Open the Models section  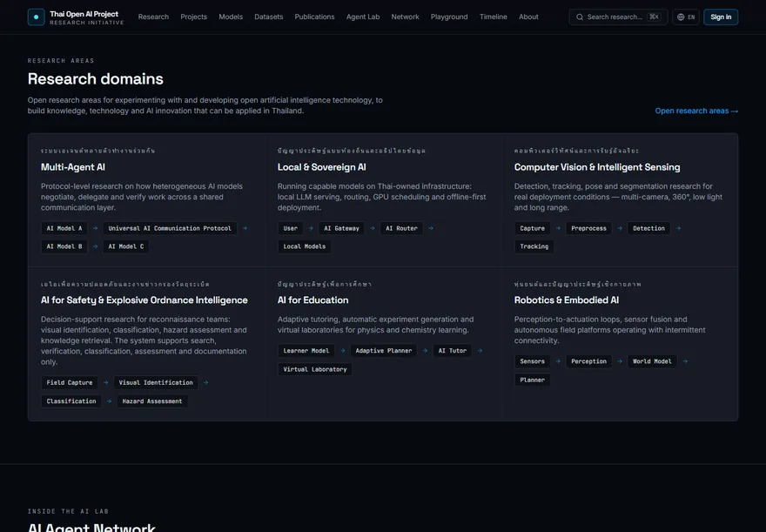point(231,17)
